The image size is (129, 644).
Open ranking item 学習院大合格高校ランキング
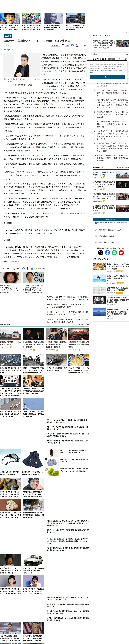point(112,115)
